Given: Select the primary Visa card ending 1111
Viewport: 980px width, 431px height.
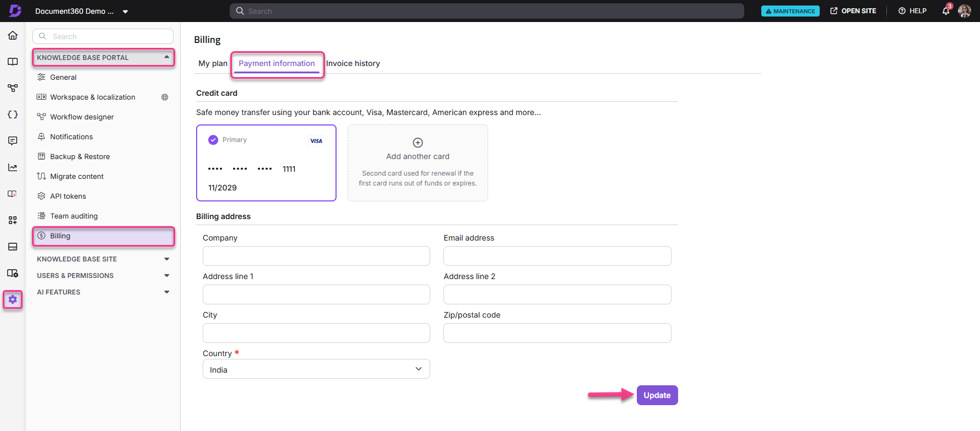Looking at the screenshot, I should 266,163.
